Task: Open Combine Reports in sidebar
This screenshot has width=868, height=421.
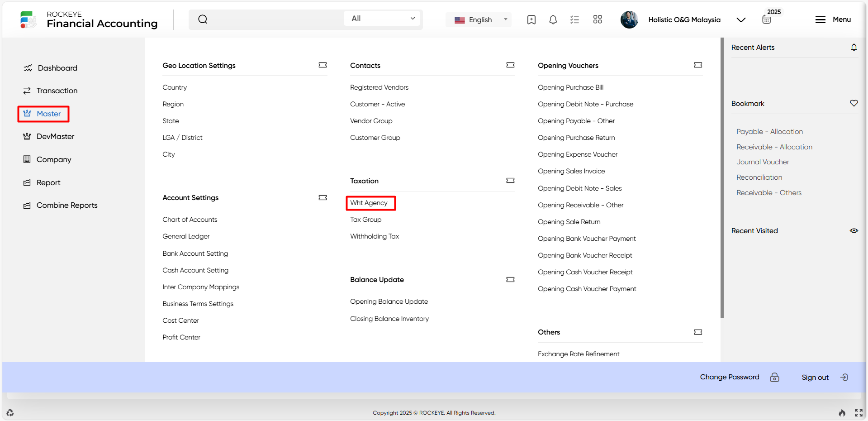Action: point(60,205)
